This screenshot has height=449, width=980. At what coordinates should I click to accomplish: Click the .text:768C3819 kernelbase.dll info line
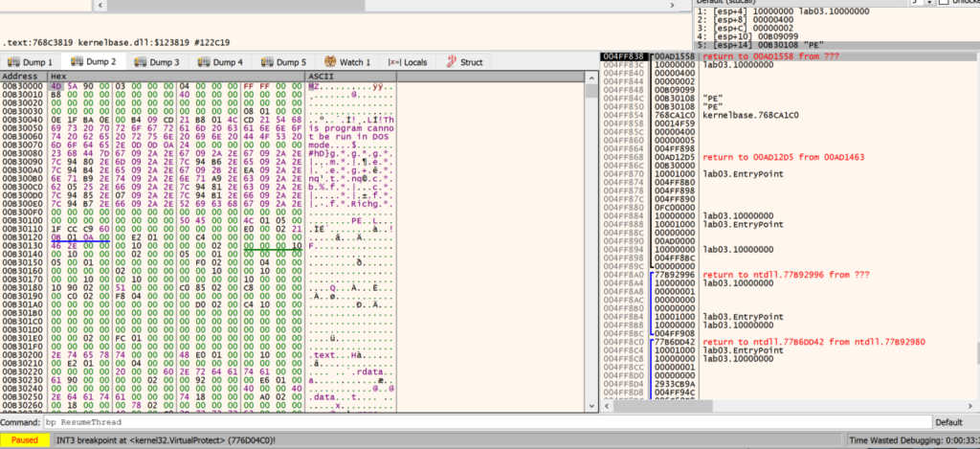pos(116,43)
